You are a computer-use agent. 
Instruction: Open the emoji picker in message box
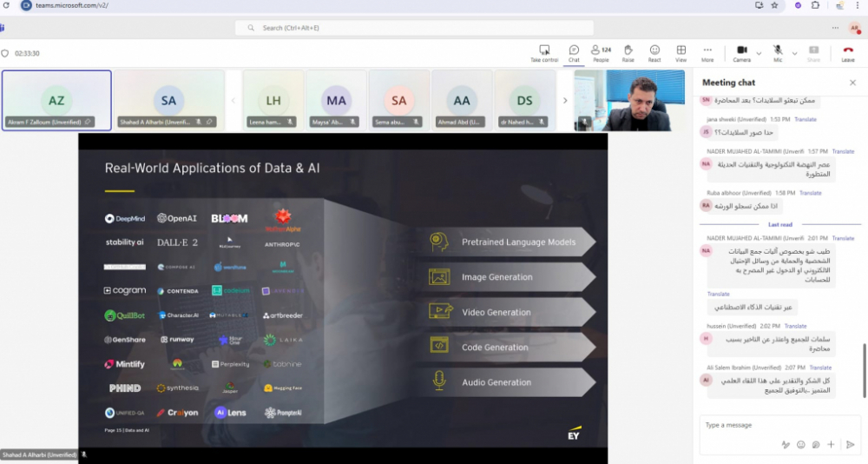click(x=800, y=444)
